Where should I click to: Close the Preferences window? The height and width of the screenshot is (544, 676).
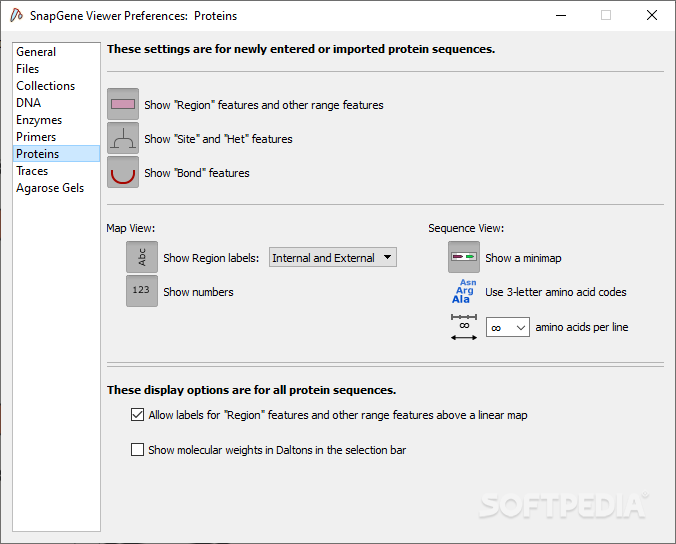click(x=652, y=15)
